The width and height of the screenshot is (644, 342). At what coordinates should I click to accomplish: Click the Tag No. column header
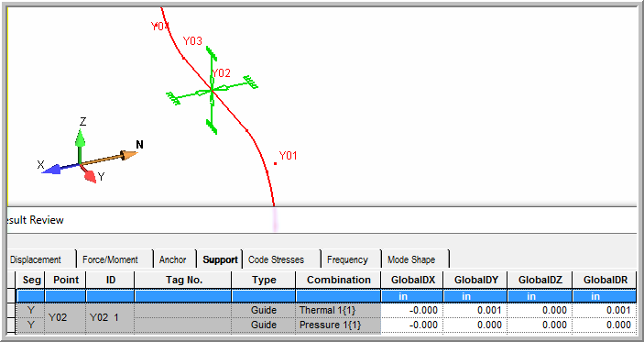(183, 280)
